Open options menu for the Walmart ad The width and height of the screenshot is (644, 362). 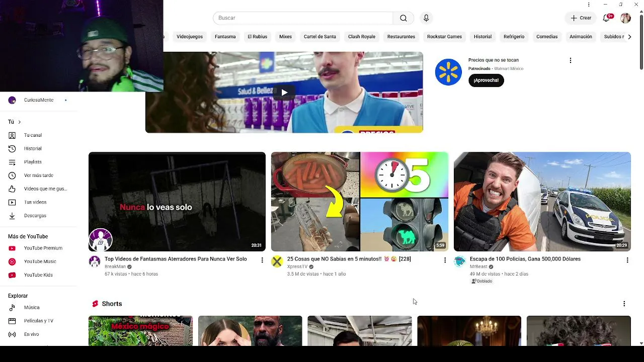coord(570,60)
